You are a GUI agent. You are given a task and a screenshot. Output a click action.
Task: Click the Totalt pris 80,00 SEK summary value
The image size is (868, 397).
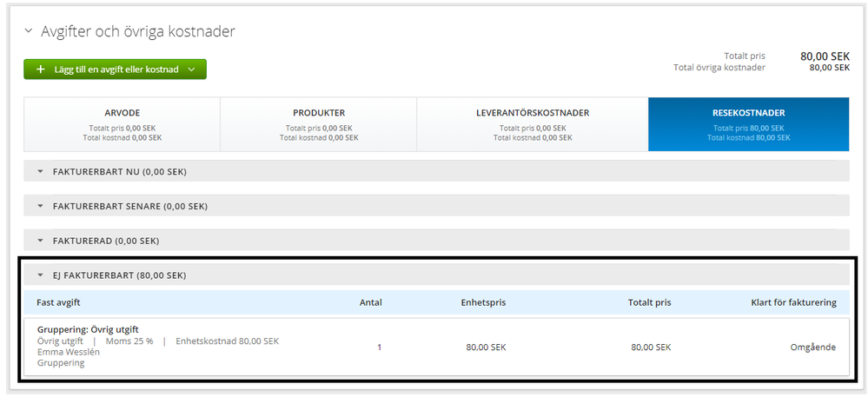(x=825, y=56)
